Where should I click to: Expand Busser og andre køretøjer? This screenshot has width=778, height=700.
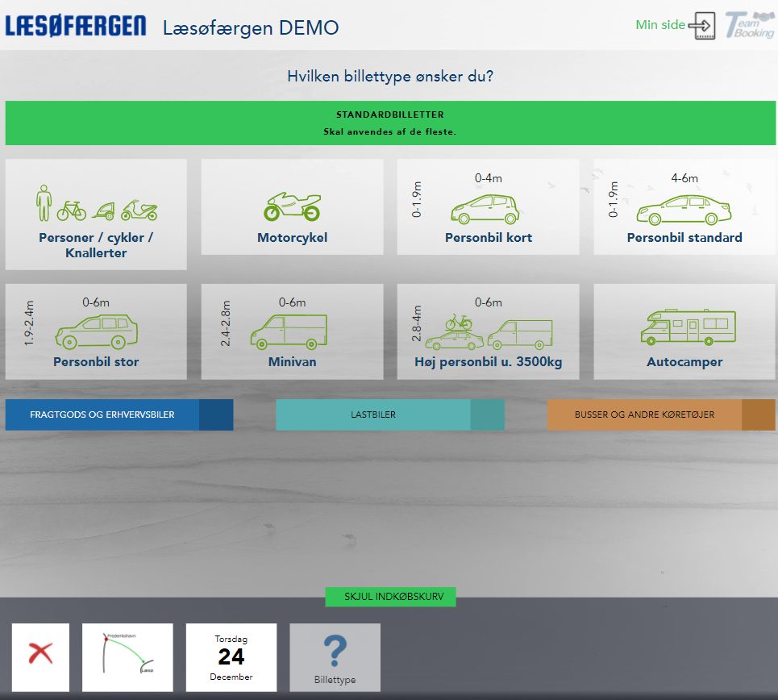tap(660, 415)
